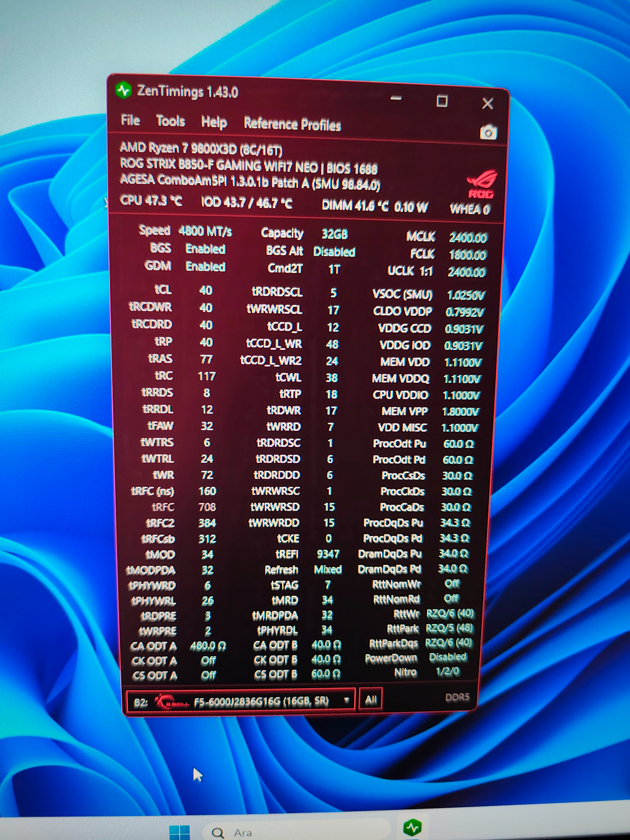Click the DDR5 label at bottom right
The width and height of the screenshot is (630, 840).
tap(457, 697)
